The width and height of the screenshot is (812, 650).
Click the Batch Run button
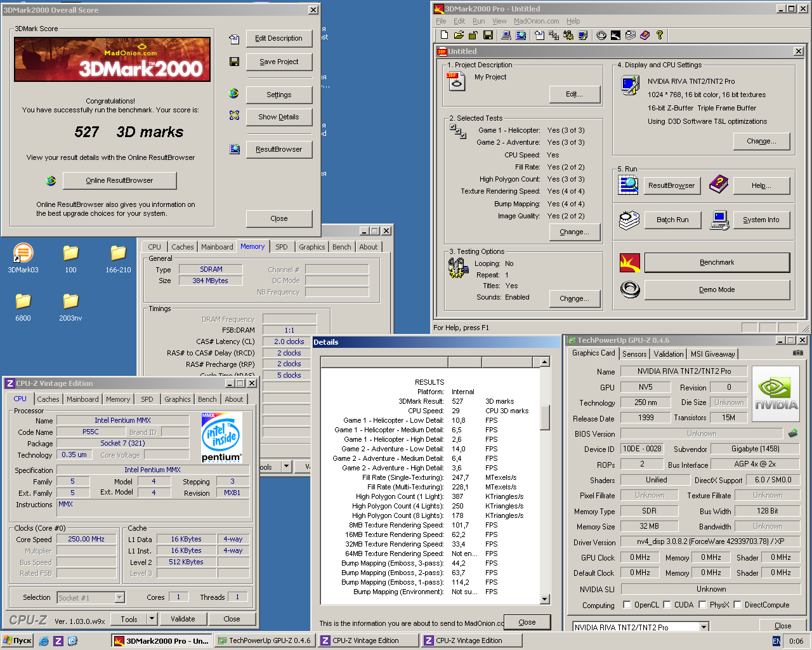[x=672, y=220]
